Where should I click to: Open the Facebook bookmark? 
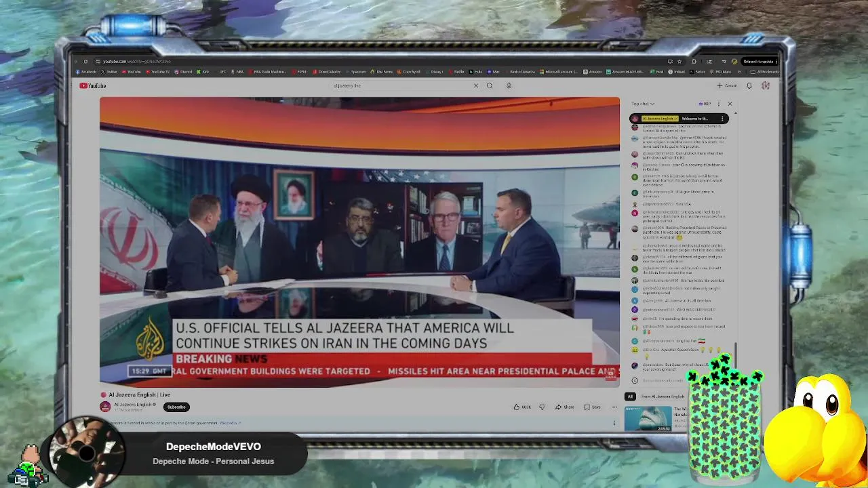pos(86,72)
